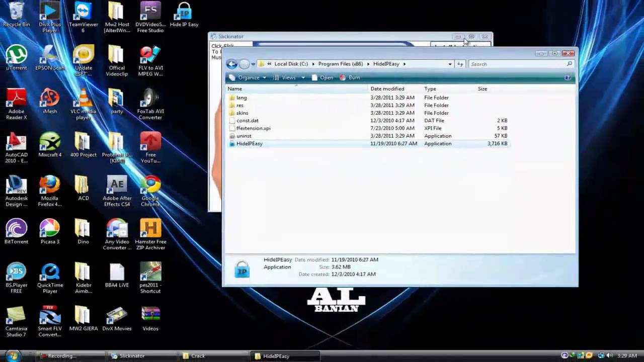Open DVDVideoSoft Free Studio icon
Viewport: 644px width, 362px height.
(150, 18)
